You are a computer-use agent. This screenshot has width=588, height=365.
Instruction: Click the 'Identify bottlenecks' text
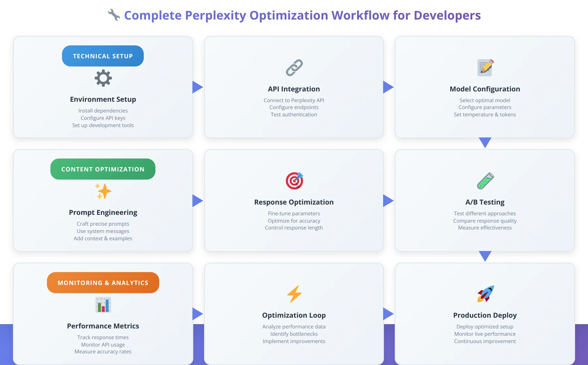tap(294, 334)
